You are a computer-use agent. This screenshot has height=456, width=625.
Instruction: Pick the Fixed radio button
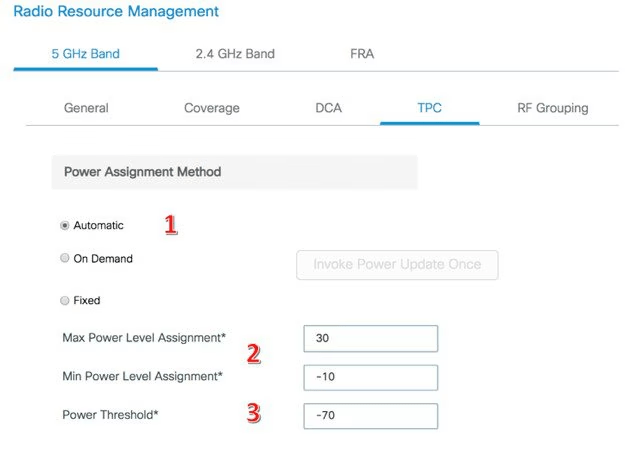65,300
